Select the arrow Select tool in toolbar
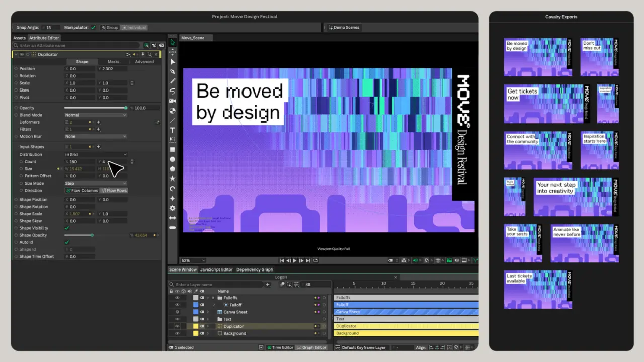The height and width of the screenshot is (362, 644). coord(173,42)
